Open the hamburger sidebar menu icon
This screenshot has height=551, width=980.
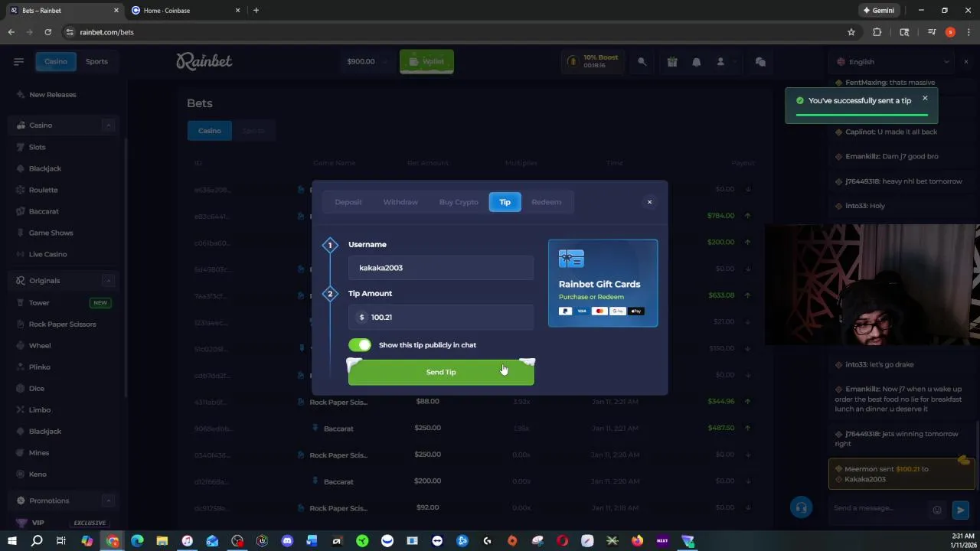[18, 61]
